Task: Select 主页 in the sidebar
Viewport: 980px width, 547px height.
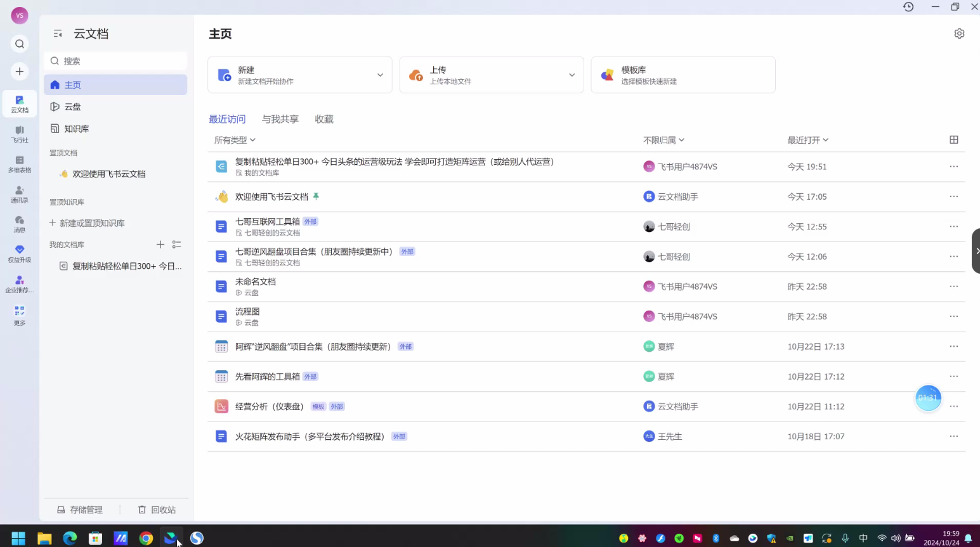Action: [x=115, y=85]
